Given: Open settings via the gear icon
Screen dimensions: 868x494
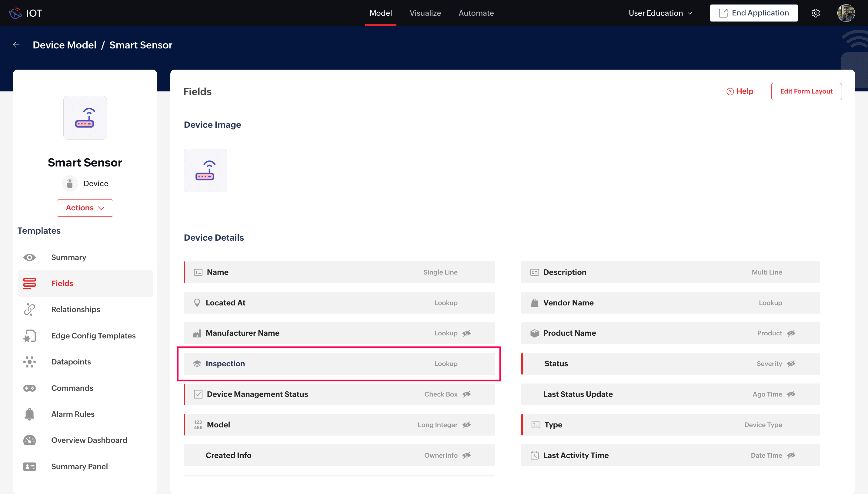Looking at the screenshot, I should (x=815, y=13).
